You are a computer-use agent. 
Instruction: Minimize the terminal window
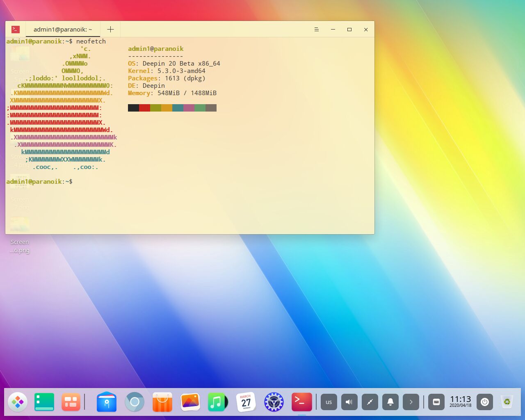pyautogui.click(x=333, y=30)
